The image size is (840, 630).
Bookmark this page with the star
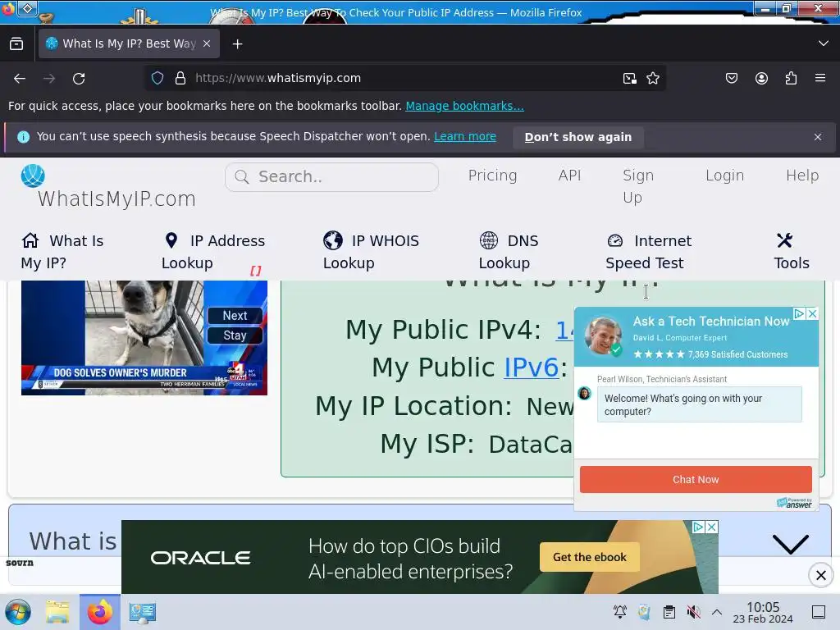click(x=652, y=78)
